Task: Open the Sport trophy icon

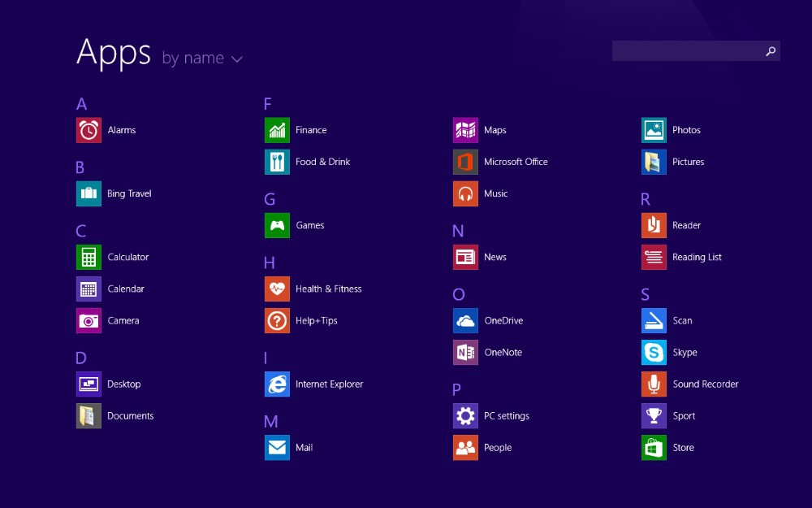Action: point(654,415)
